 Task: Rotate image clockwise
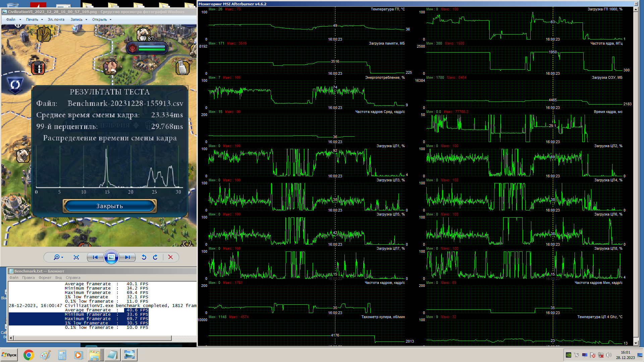point(155,257)
